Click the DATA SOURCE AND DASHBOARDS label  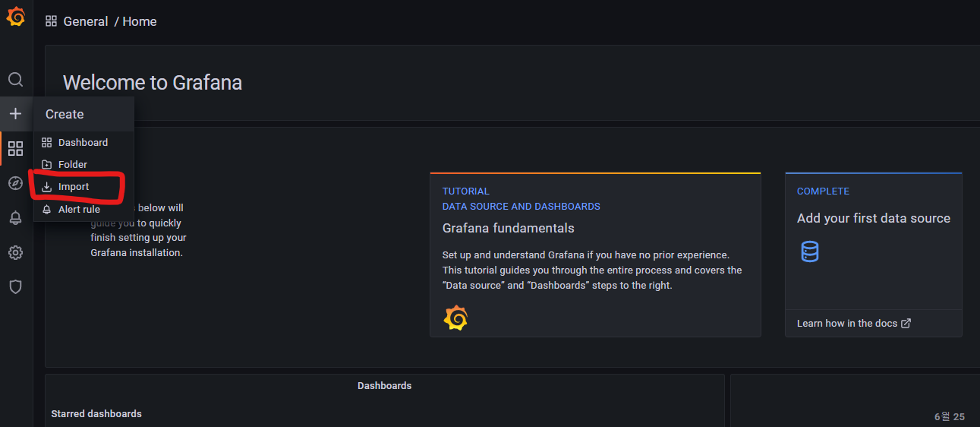coord(522,206)
